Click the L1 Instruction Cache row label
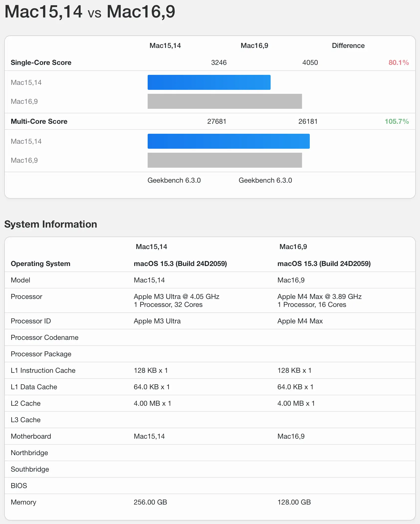Screen dimensions: 420x524 43,370
